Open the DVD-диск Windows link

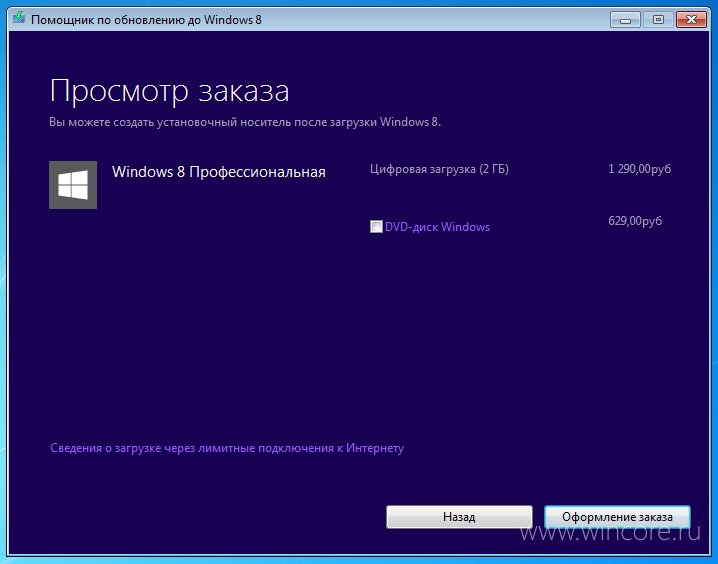click(x=437, y=227)
